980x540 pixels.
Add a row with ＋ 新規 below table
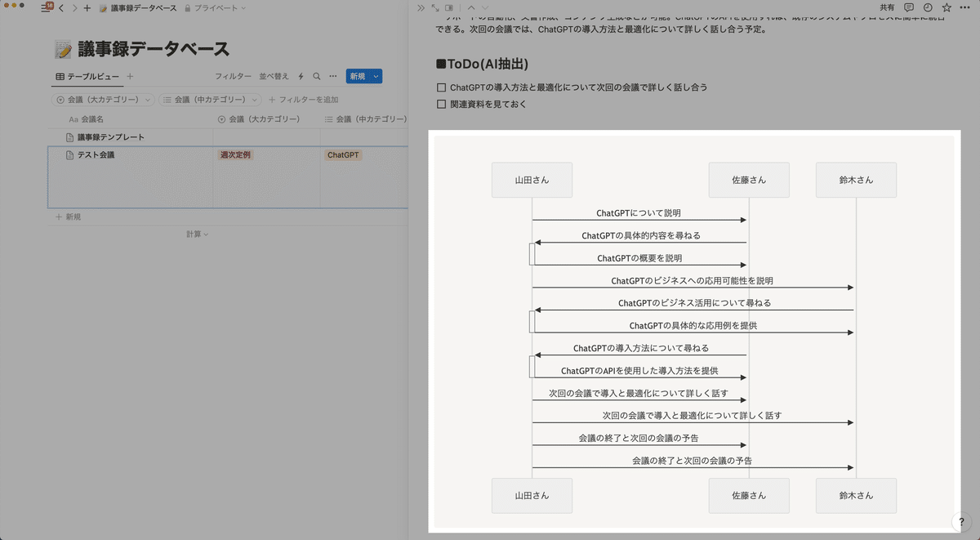point(68,217)
